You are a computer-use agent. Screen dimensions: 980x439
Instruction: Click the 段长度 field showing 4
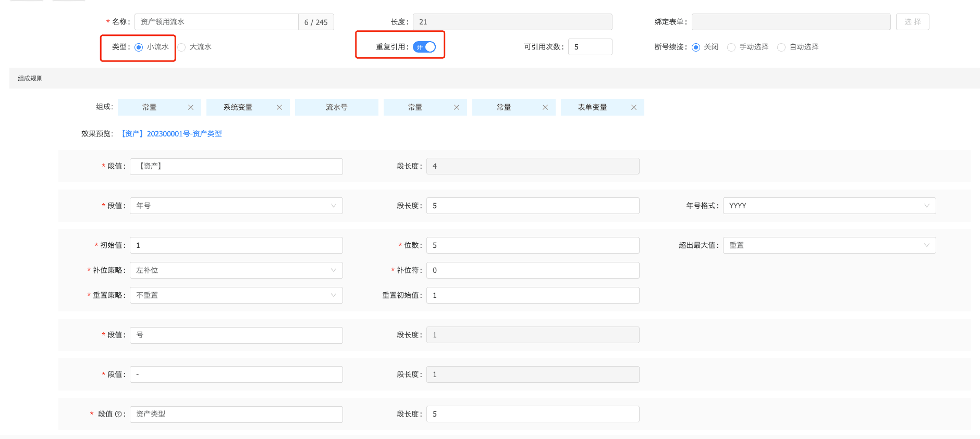pyautogui.click(x=533, y=166)
